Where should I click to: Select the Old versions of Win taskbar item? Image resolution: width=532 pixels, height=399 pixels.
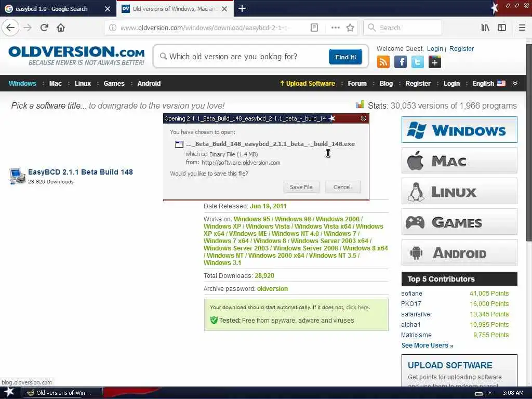point(62,393)
